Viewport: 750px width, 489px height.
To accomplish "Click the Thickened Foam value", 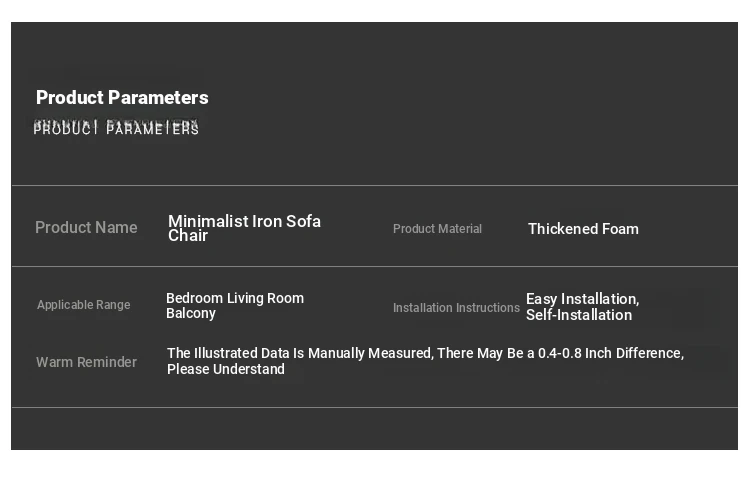I will (x=583, y=229).
